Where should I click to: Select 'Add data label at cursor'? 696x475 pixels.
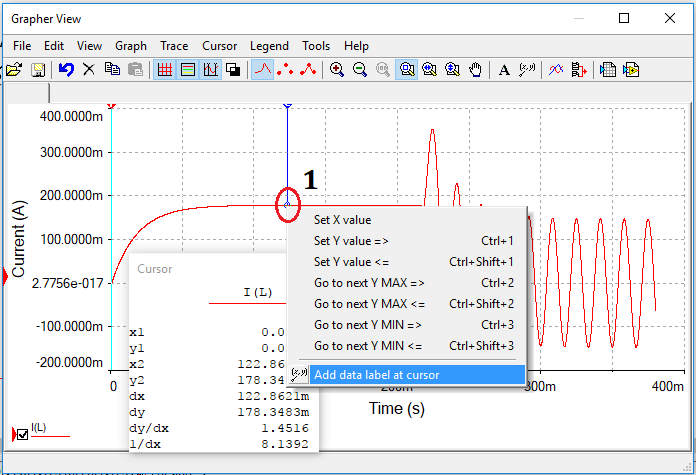[407, 375]
